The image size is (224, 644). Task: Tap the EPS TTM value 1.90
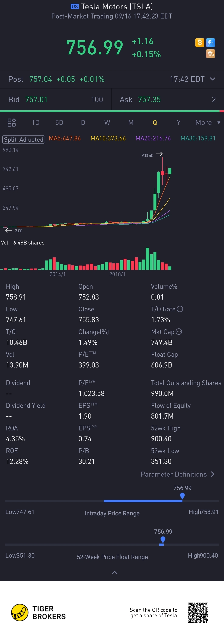point(85,416)
